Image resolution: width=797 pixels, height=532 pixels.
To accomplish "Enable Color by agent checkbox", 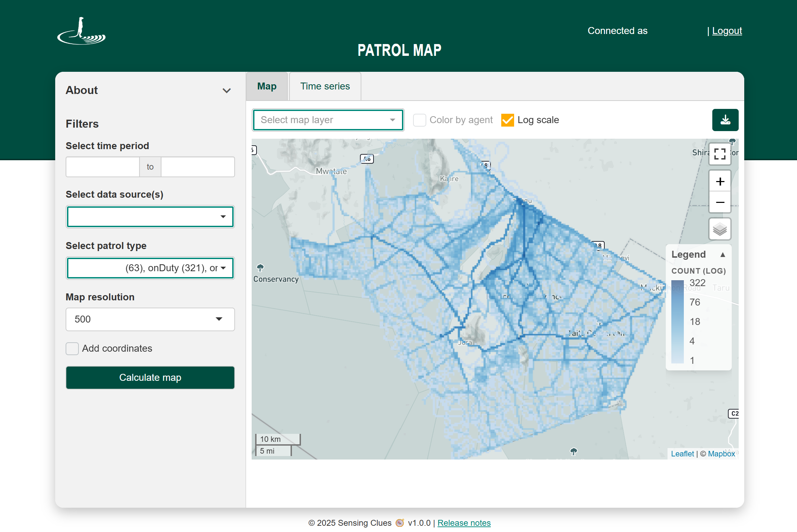I will click(419, 120).
